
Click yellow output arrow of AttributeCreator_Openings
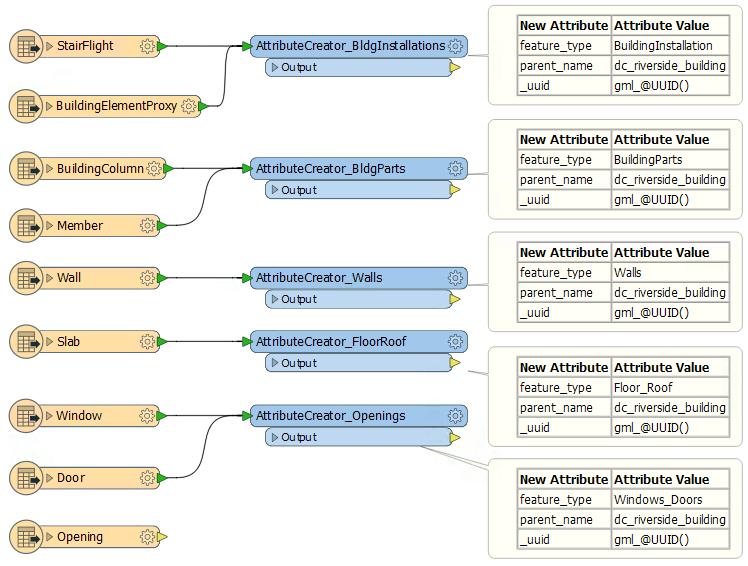coord(455,437)
